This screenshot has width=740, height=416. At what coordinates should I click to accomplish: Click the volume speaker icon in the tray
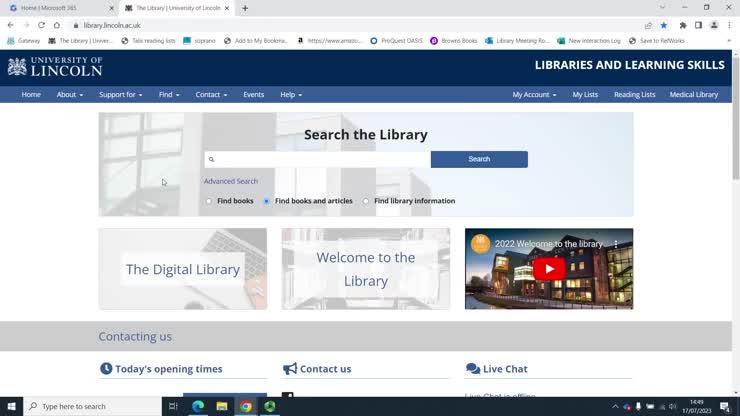pyautogui.click(x=673, y=406)
